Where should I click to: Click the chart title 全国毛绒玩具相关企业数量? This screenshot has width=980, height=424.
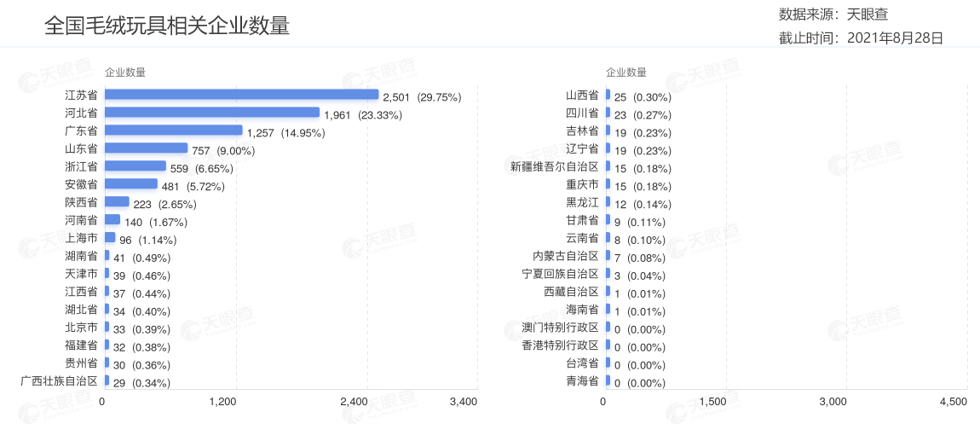[x=167, y=26]
